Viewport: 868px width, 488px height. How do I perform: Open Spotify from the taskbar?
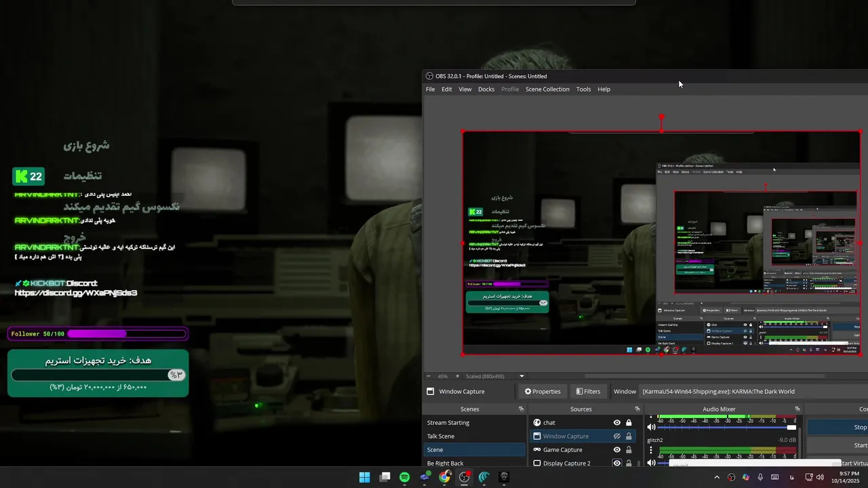404,477
